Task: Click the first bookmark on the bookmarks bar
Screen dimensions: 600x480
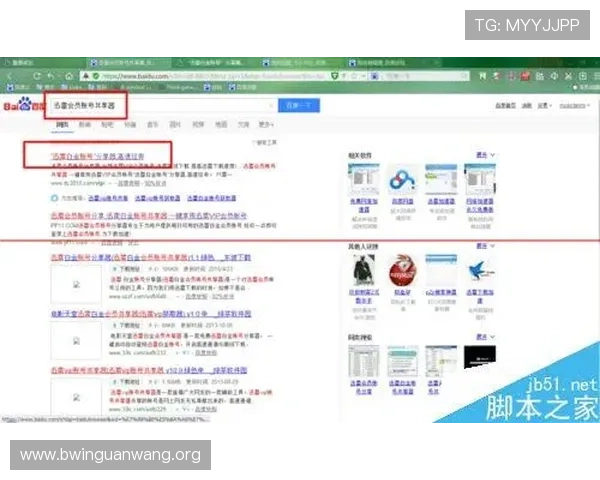Action: click(x=20, y=87)
